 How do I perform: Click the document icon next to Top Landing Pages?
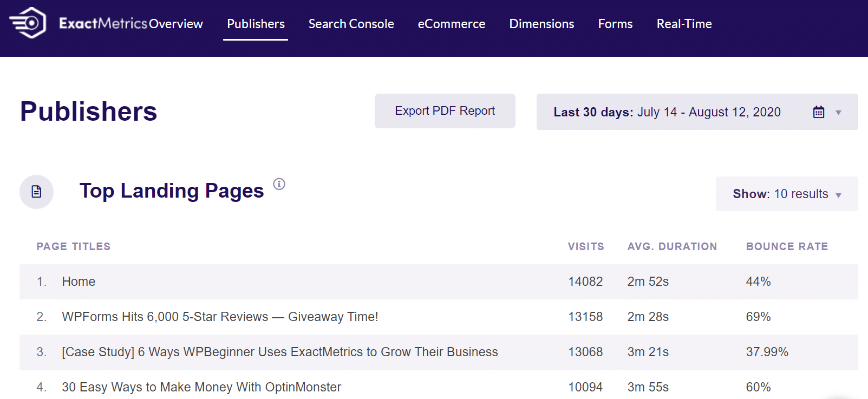[36, 192]
